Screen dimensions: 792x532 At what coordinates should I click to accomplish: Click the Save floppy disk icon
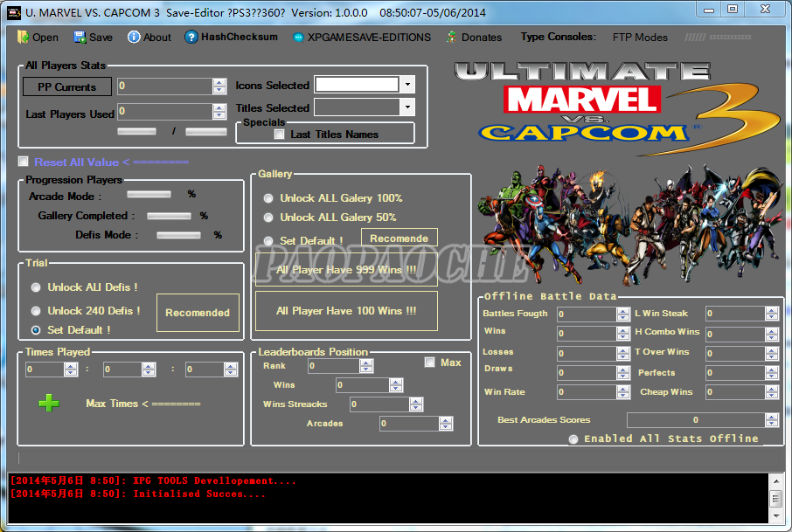click(80, 38)
